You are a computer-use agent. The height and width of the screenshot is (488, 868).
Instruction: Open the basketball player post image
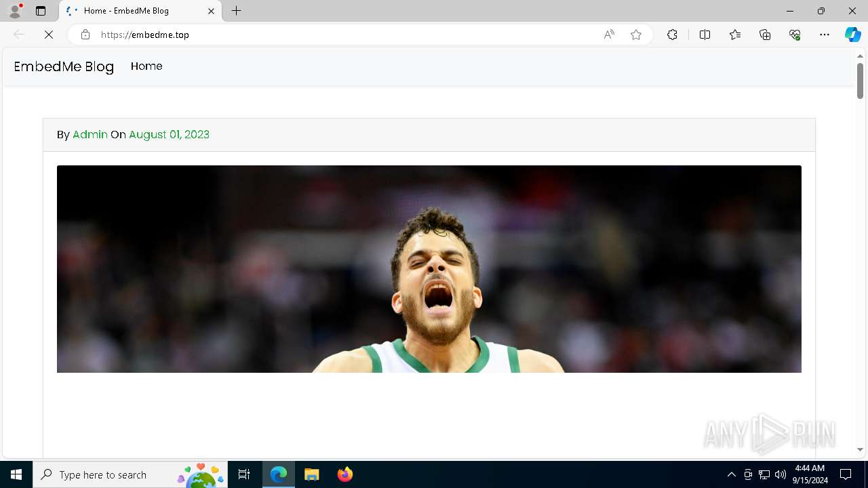pyautogui.click(x=429, y=269)
